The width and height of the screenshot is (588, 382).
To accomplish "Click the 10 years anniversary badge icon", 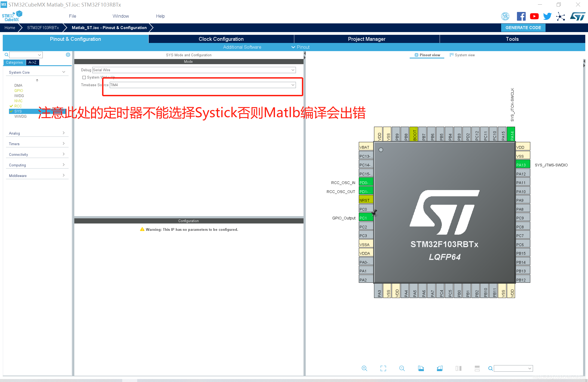I will (505, 16).
